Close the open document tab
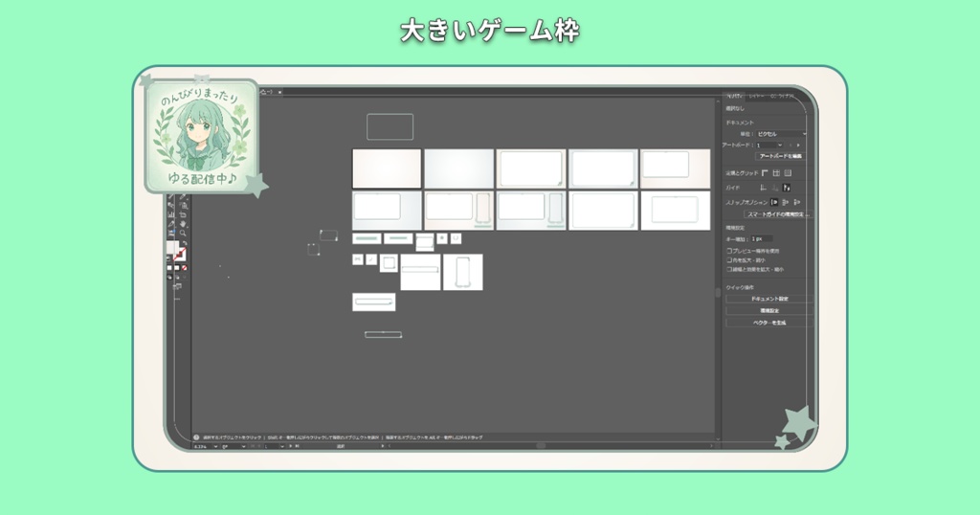The image size is (980, 515). pyautogui.click(x=279, y=93)
